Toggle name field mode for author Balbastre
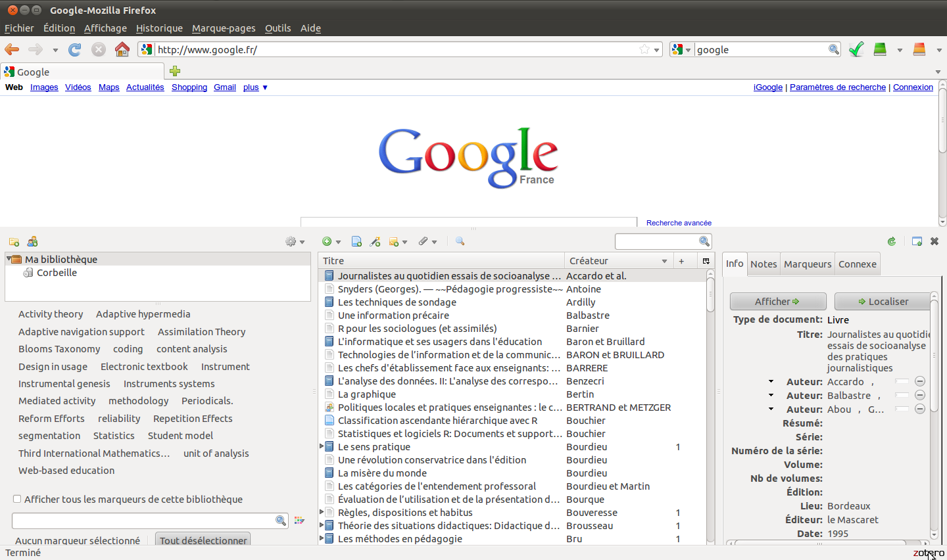Image resolution: width=947 pixels, height=560 pixels. click(x=902, y=396)
